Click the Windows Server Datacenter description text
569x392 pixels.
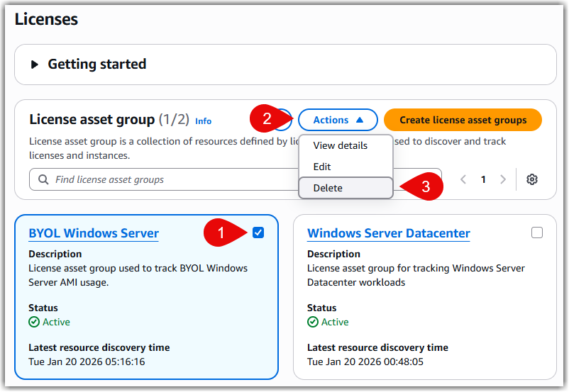pos(416,275)
